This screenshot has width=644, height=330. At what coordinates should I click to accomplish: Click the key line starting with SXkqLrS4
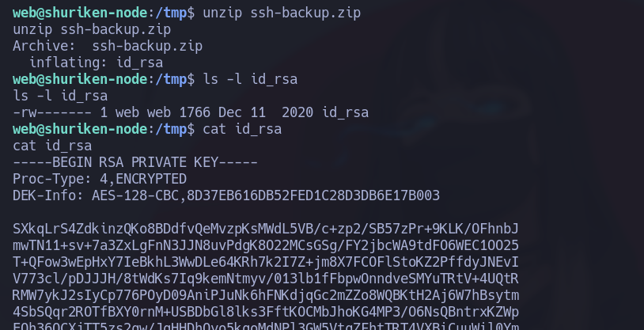[265, 229]
